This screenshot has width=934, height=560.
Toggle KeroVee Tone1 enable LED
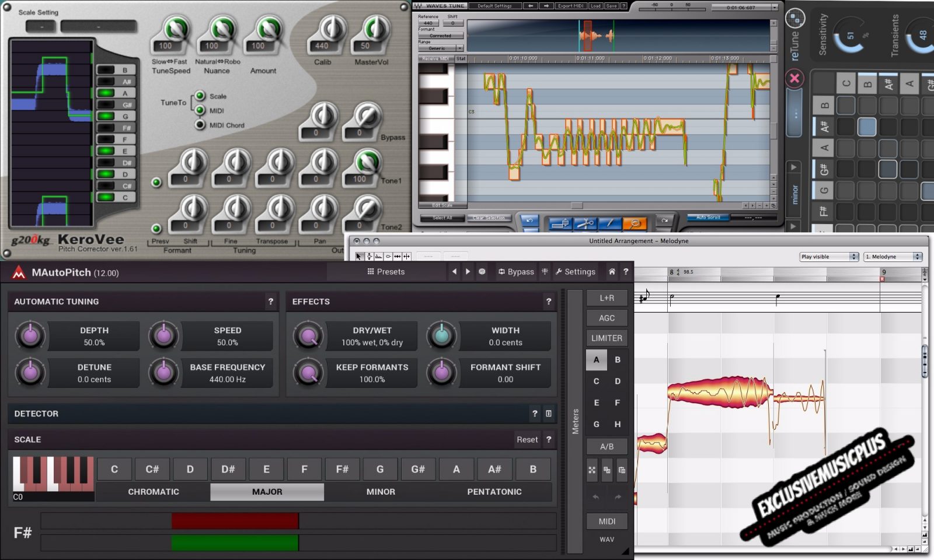(x=156, y=182)
